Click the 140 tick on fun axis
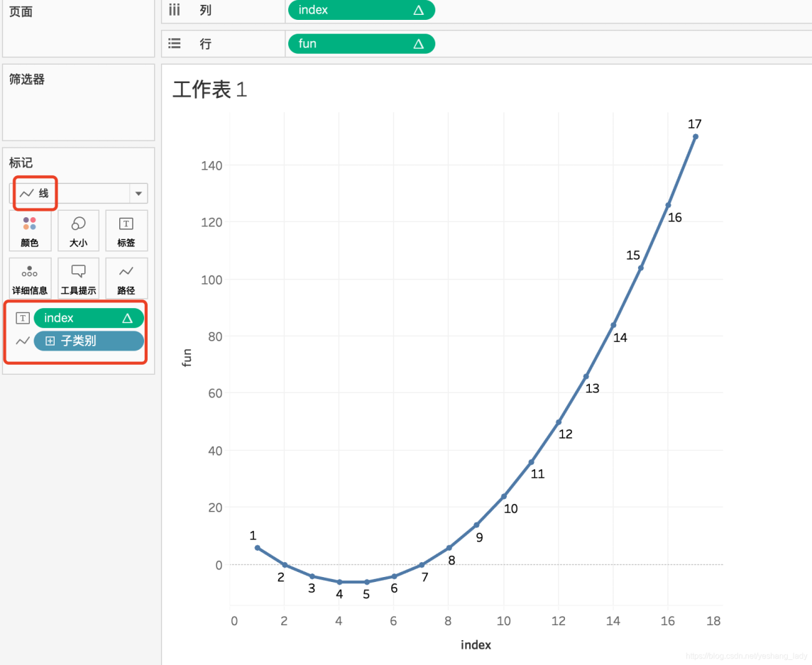This screenshot has width=812, height=665. [212, 166]
